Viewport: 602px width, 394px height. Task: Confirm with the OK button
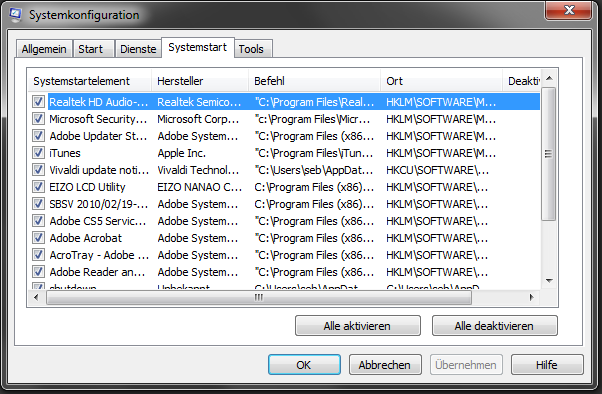304,365
